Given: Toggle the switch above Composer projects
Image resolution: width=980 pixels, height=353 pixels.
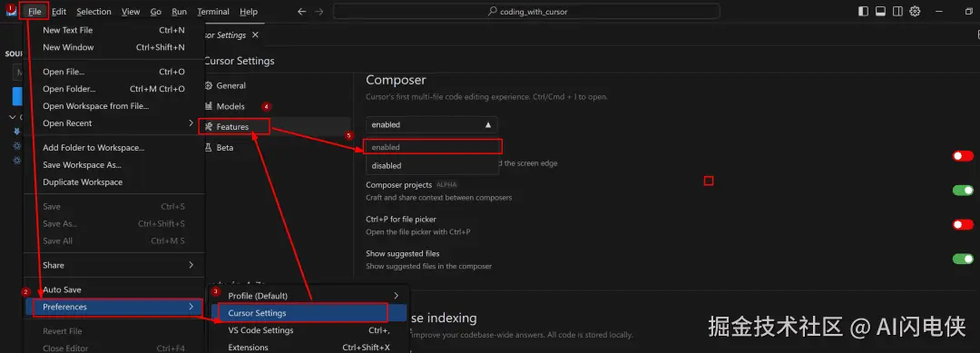Looking at the screenshot, I should [963, 155].
